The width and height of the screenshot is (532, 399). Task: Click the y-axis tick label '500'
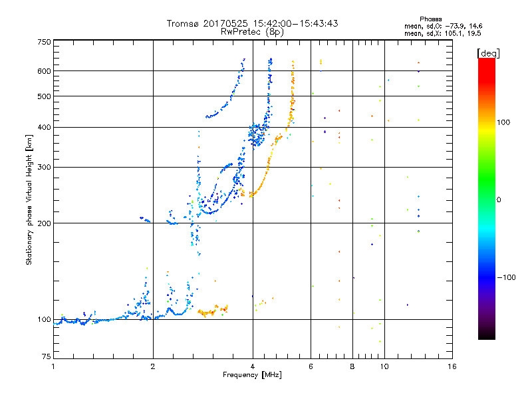(44, 96)
